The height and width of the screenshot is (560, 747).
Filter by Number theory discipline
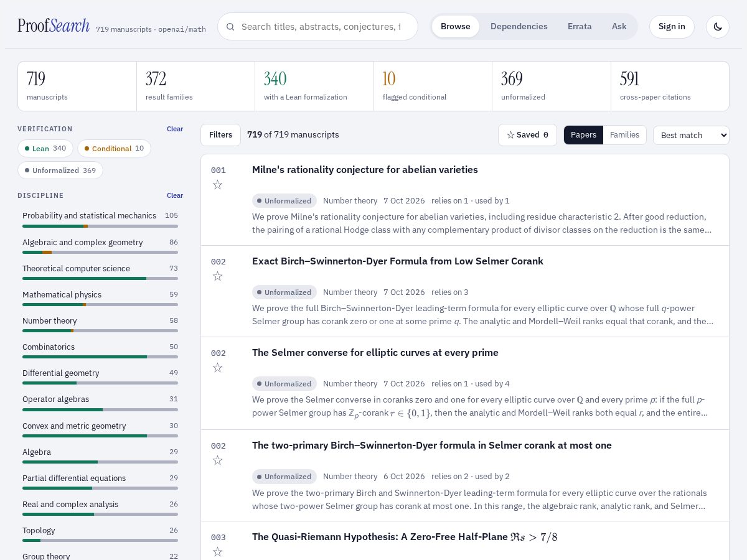click(100, 325)
